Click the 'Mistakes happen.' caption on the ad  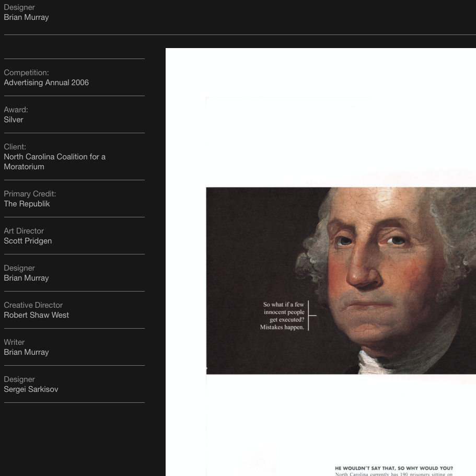click(x=282, y=327)
